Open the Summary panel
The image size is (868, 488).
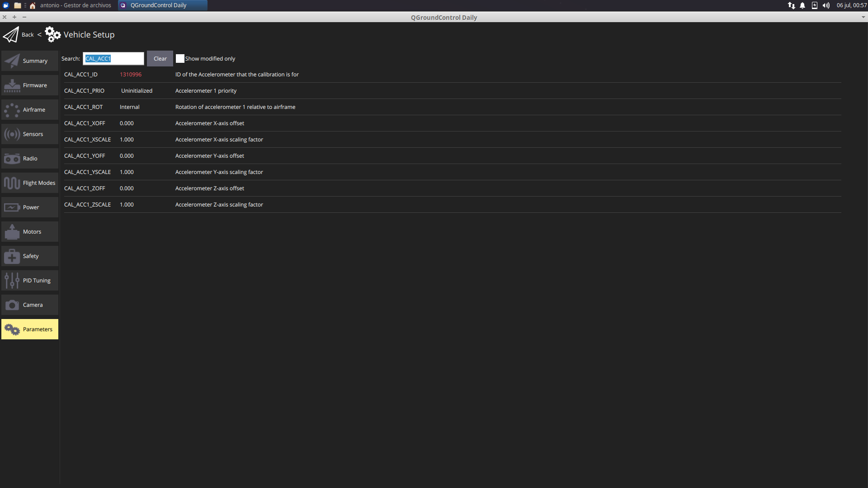click(29, 61)
